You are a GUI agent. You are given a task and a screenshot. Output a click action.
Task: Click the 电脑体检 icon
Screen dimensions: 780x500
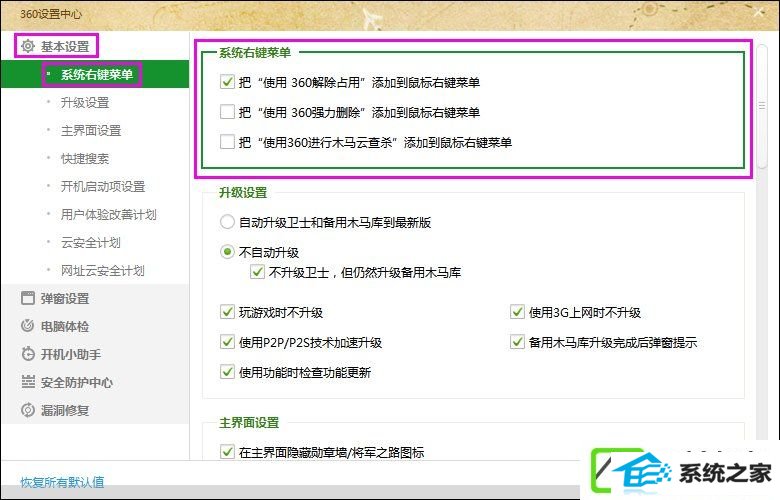pyautogui.click(x=28, y=326)
